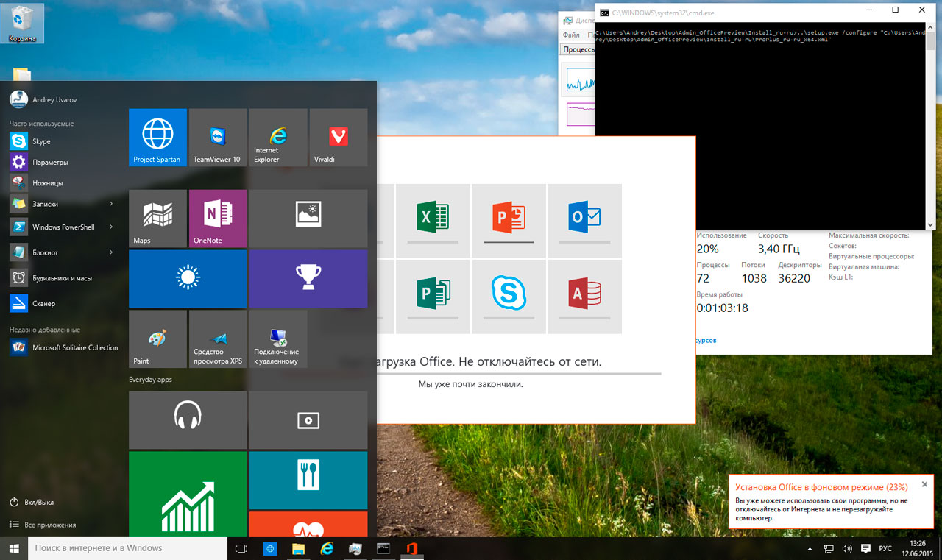
Task: Click the Outlook icon in Office installer
Action: (x=584, y=219)
